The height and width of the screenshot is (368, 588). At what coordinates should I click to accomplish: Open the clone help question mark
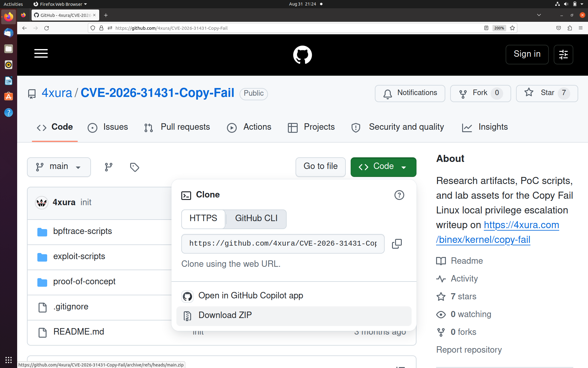coord(399,195)
